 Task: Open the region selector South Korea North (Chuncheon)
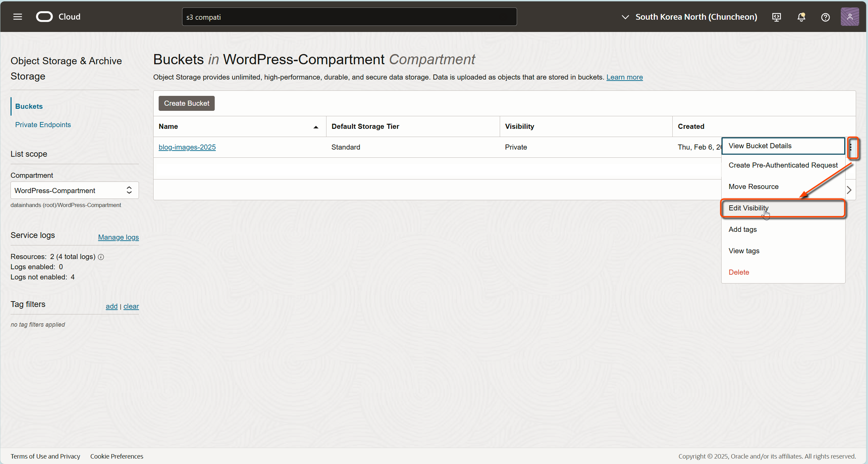[689, 17]
